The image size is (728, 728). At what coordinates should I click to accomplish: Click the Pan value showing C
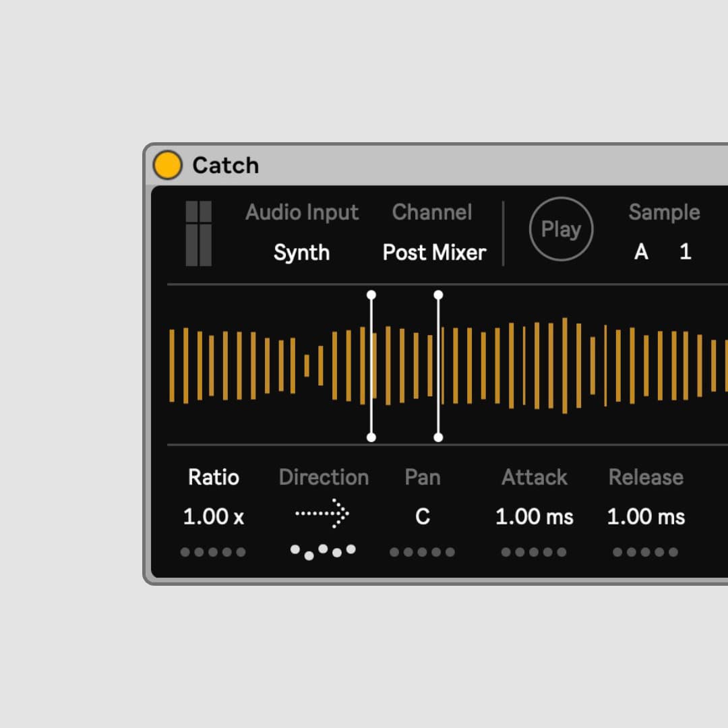422,516
